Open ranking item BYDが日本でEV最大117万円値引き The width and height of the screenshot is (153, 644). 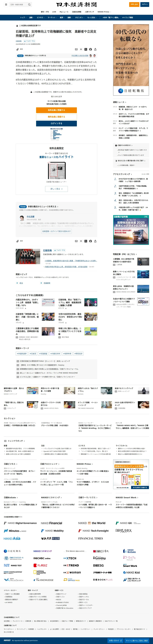pos(133,180)
